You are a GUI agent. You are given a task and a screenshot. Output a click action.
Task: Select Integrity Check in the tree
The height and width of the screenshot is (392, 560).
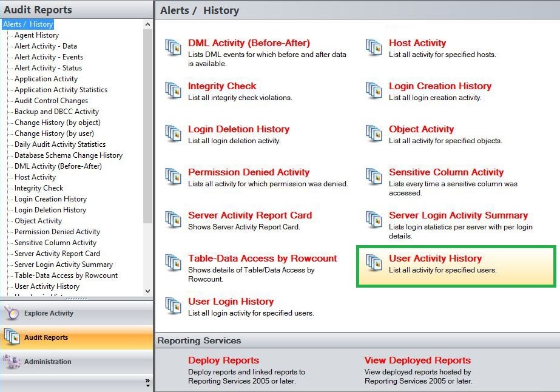click(x=39, y=188)
